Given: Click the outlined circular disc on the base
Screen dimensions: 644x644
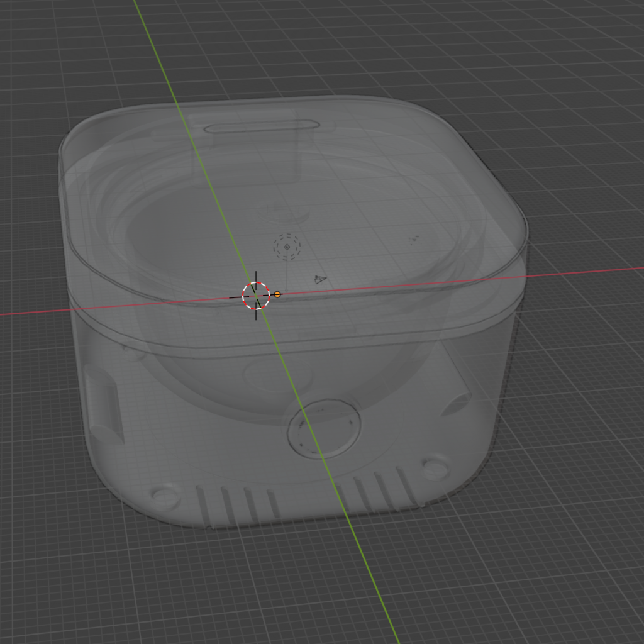Looking at the screenshot, I should click(x=324, y=429).
